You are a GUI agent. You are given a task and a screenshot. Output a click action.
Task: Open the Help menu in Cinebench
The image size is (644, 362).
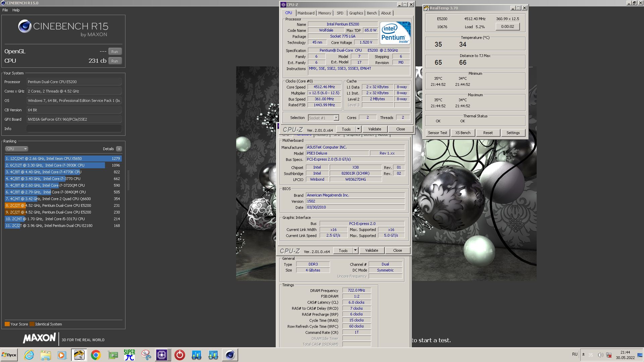click(x=16, y=10)
